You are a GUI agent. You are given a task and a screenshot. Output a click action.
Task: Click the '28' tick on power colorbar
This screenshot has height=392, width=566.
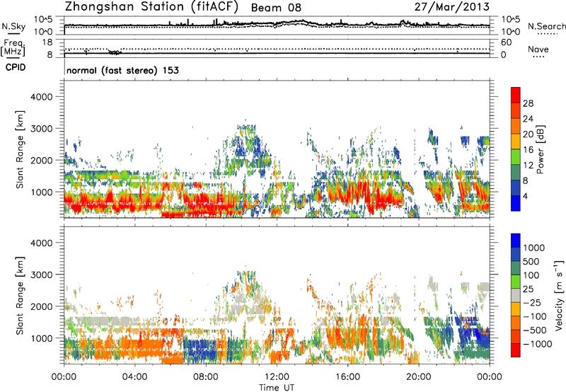pyautogui.click(x=528, y=103)
